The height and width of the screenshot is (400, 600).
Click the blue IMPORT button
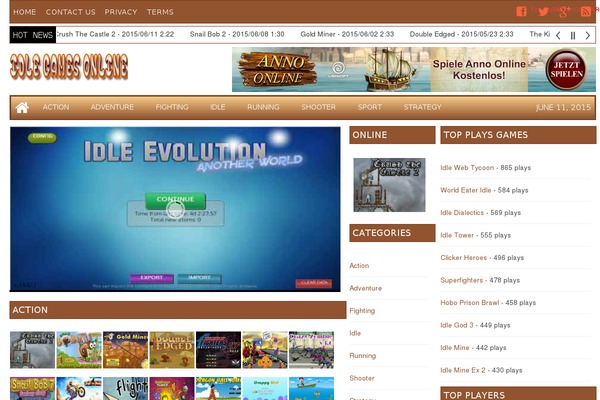pyautogui.click(x=199, y=278)
